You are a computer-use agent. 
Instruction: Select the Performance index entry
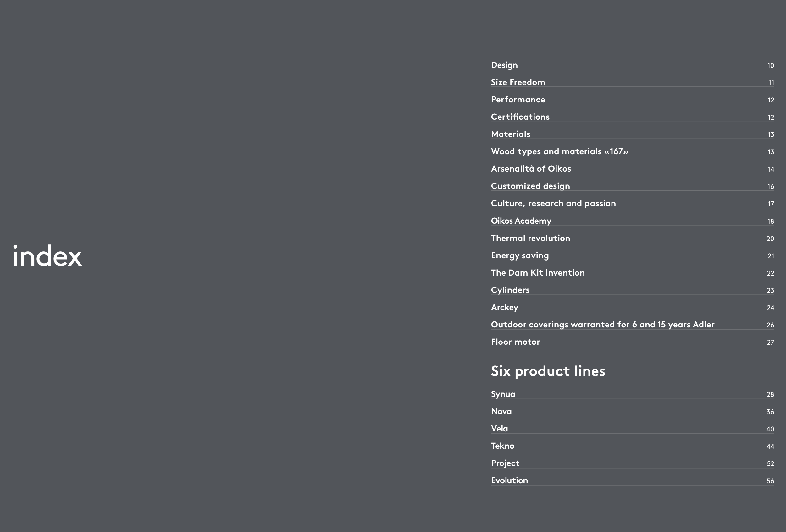coord(518,100)
